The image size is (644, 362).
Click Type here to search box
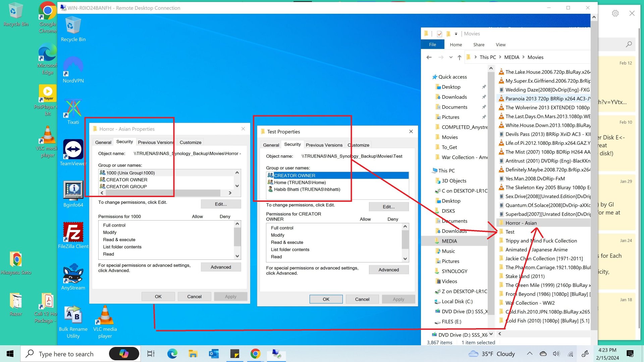point(66,354)
